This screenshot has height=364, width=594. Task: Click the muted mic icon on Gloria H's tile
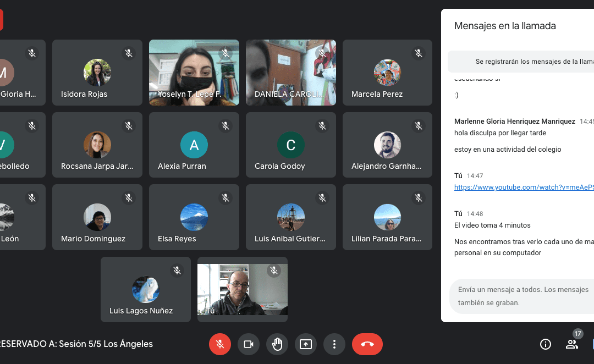point(32,53)
